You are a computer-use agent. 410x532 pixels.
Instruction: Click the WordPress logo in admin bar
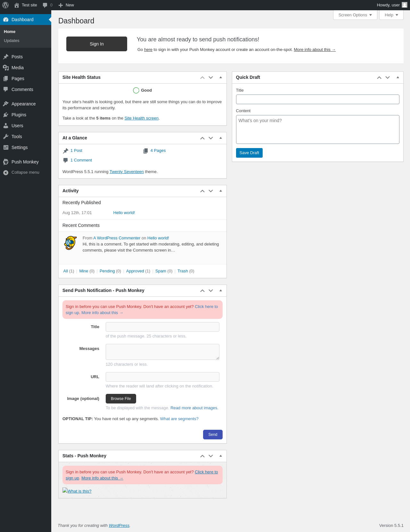coord(5,5)
